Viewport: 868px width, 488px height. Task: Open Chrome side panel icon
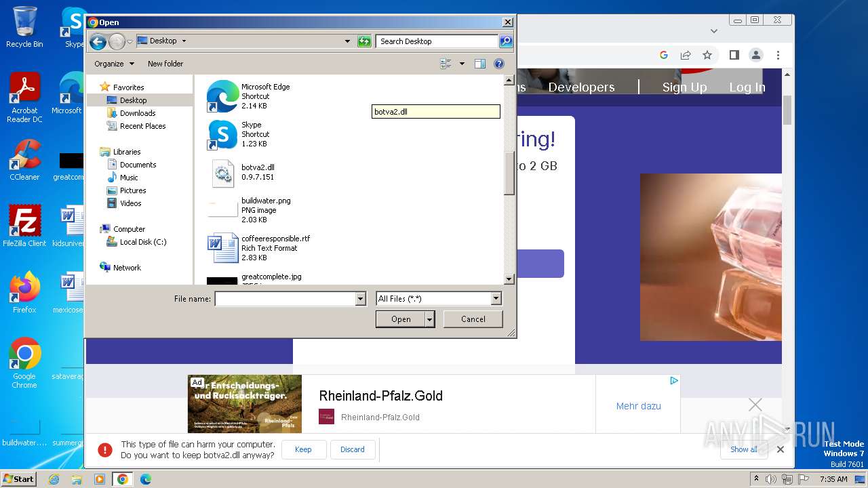734,55
